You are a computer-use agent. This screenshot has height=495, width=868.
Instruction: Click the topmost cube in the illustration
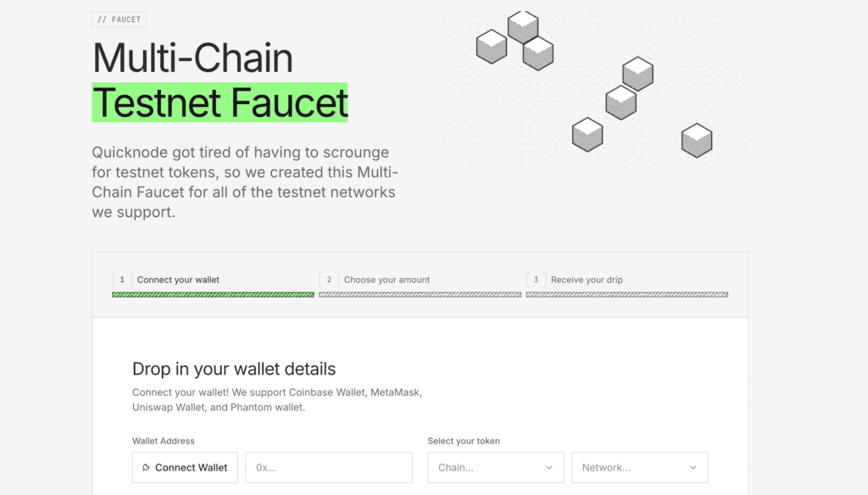523,26
